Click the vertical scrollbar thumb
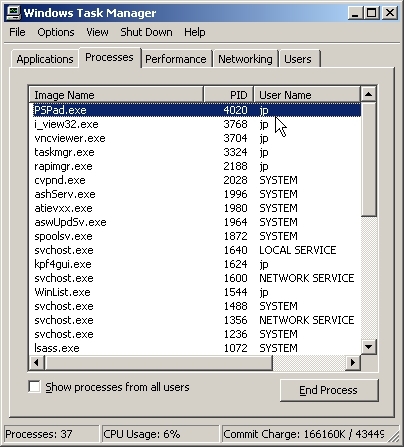Screen dimensions: 404x447 coord(369,160)
